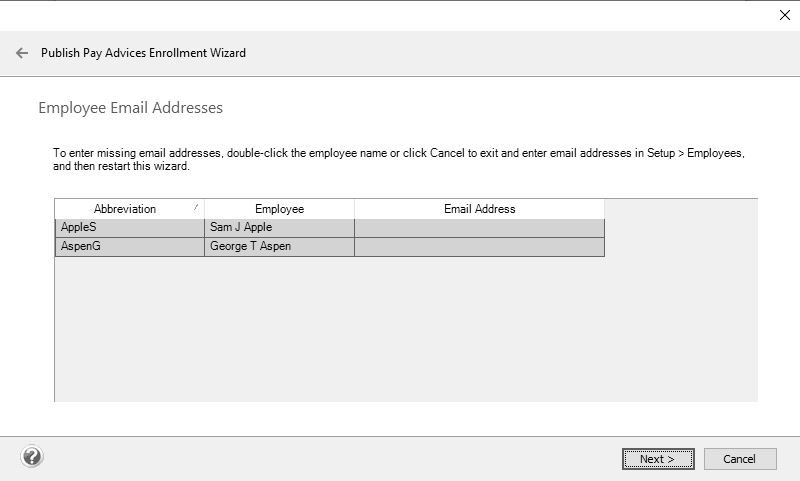Image resolution: width=800 pixels, height=481 pixels.
Task: Click the Employee column header
Action: tap(279, 209)
